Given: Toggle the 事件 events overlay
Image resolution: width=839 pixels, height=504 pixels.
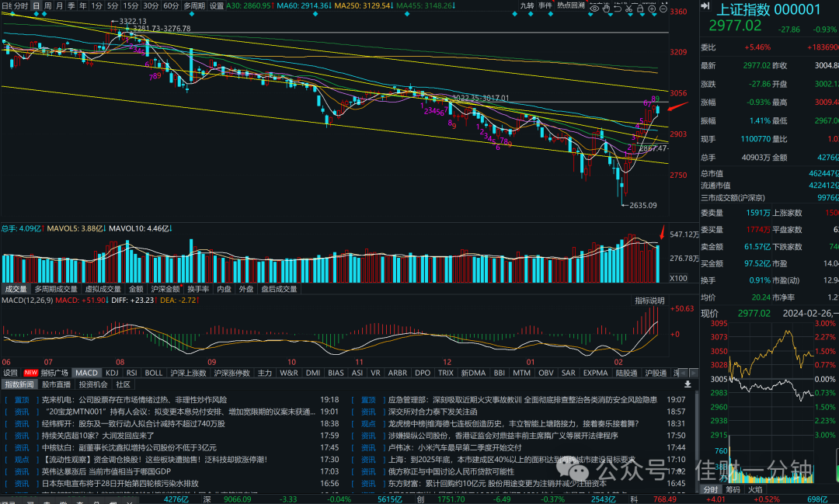Looking at the screenshot, I should 545,5.
